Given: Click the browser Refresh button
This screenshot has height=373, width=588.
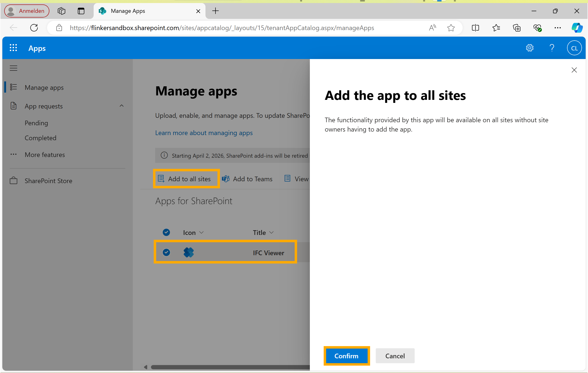Looking at the screenshot, I should tap(34, 28).
